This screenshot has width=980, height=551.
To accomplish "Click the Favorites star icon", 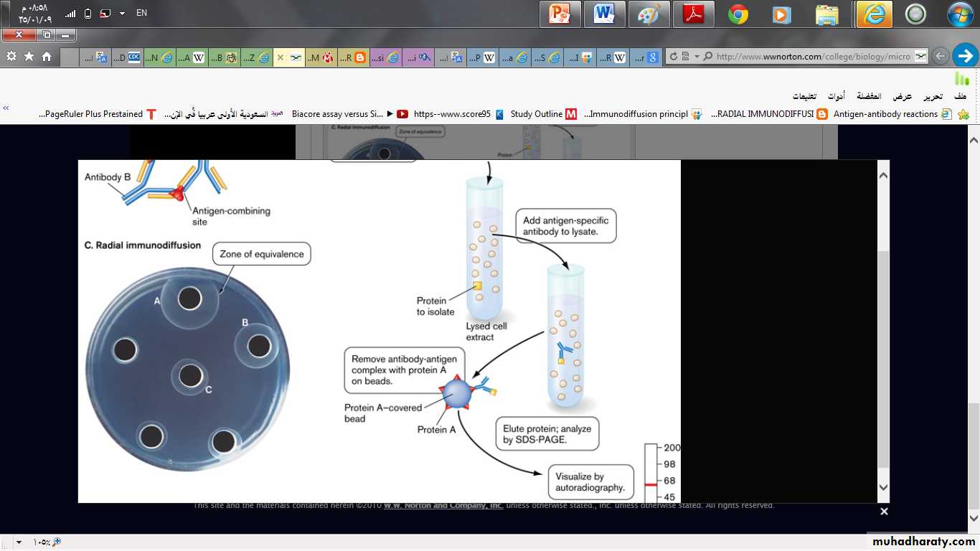I will (x=29, y=56).
